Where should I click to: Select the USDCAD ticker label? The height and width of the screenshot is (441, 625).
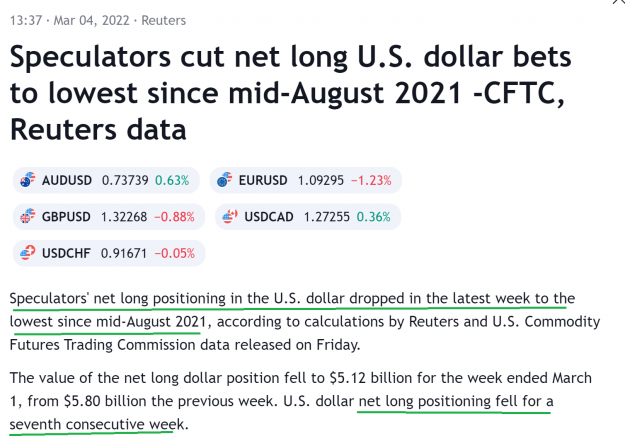click(269, 217)
